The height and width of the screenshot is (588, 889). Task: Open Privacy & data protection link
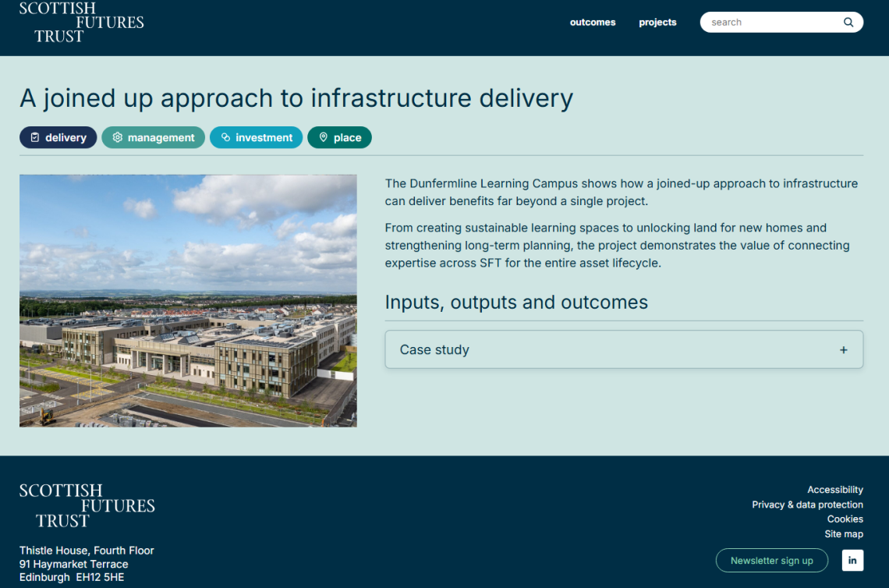[x=807, y=505]
